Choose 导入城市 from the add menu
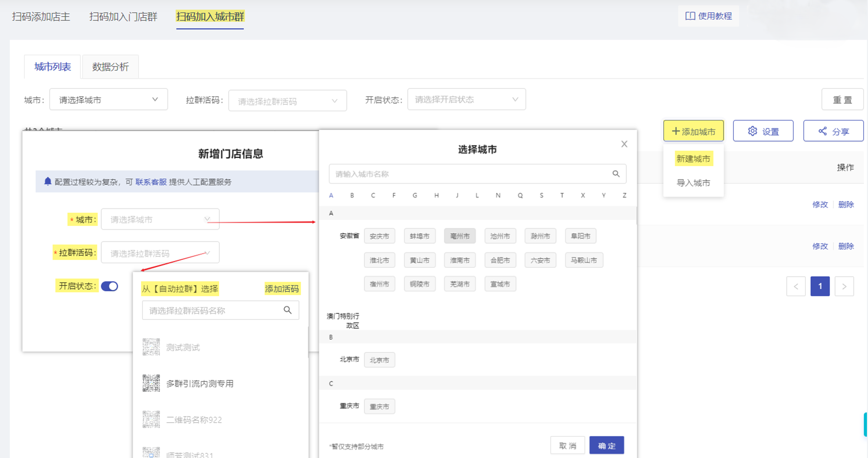Screen dimensions: 868x458 click(x=693, y=183)
